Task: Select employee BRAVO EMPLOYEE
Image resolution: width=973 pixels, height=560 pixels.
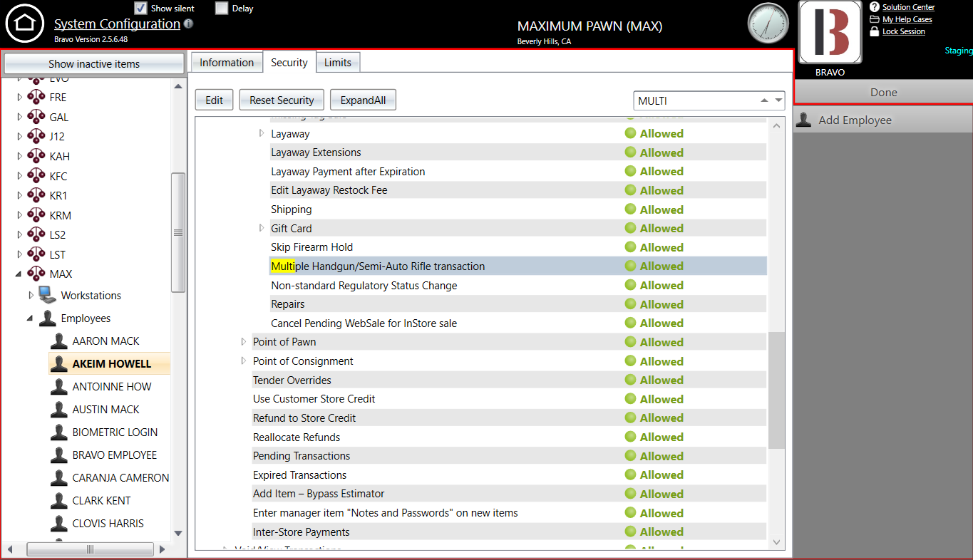Action: [x=114, y=455]
